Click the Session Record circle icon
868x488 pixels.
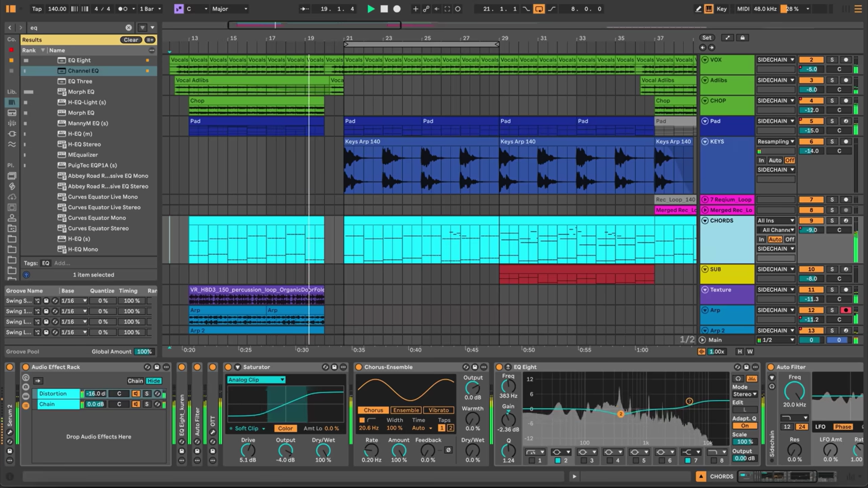point(458,9)
